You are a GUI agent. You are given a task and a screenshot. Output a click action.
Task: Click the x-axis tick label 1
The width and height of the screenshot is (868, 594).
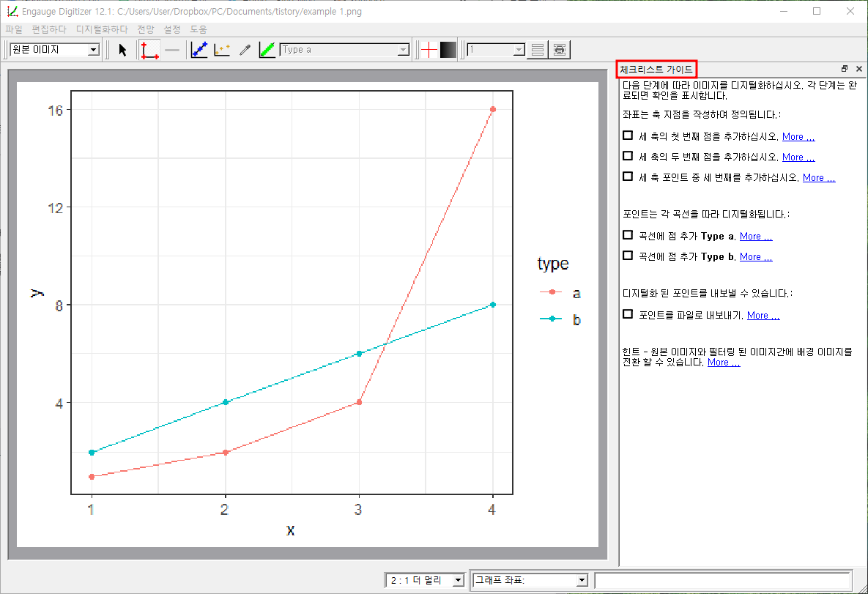point(92,509)
